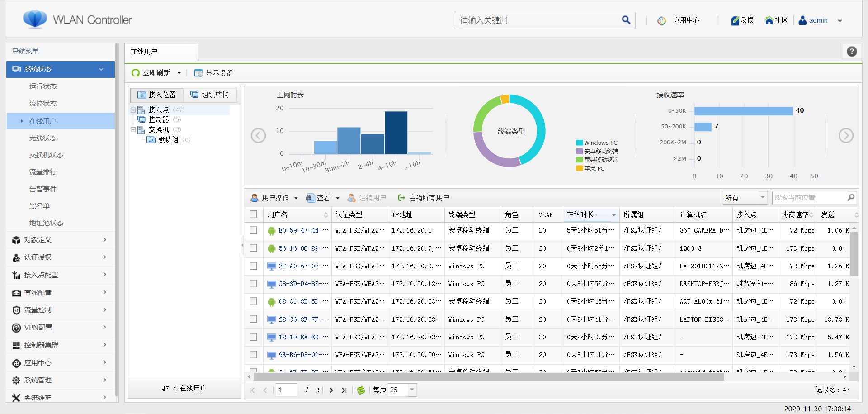Click the 控制器集群 icon
This screenshot has width=868, height=414.
pyautogui.click(x=16, y=345)
